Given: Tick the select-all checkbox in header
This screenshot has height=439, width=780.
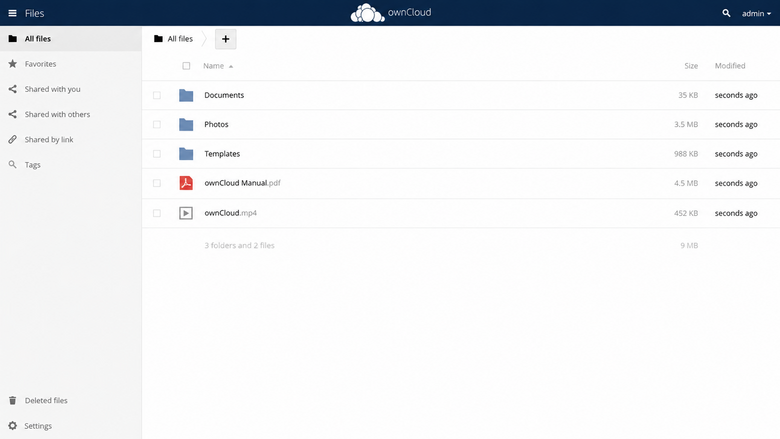Looking at the screenshot, I should (x=186, y=66).
